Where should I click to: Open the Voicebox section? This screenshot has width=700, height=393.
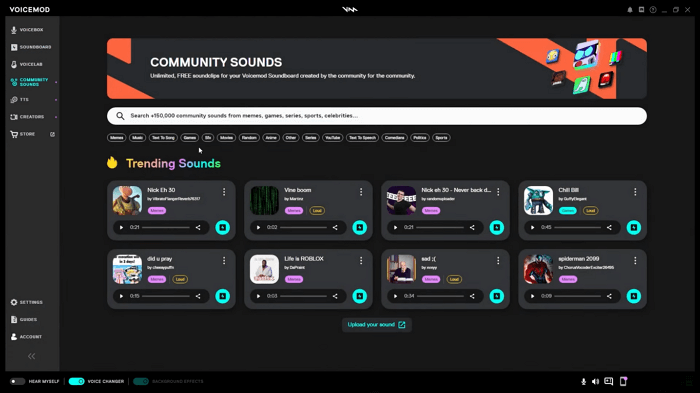point(27,29)
